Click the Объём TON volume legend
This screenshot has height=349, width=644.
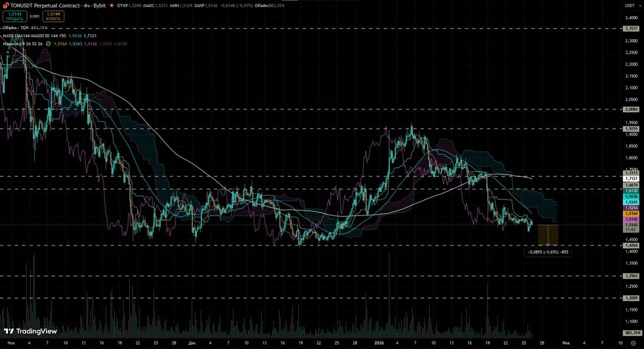click(x=16, y=27)
